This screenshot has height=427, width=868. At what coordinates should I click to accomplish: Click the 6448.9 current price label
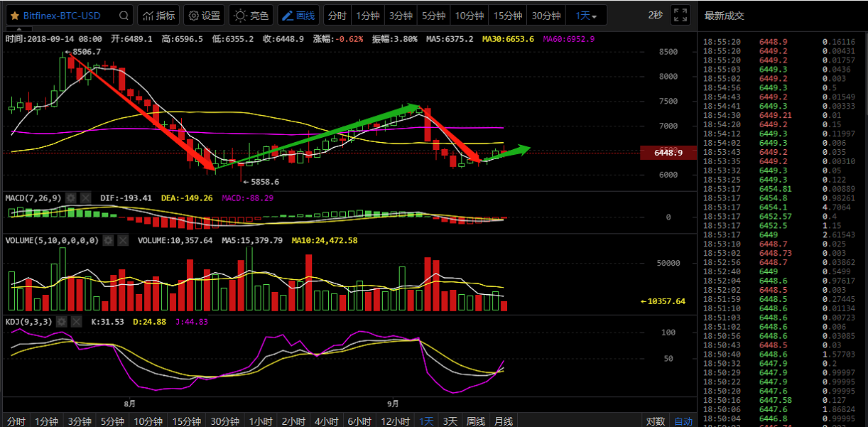668,153
